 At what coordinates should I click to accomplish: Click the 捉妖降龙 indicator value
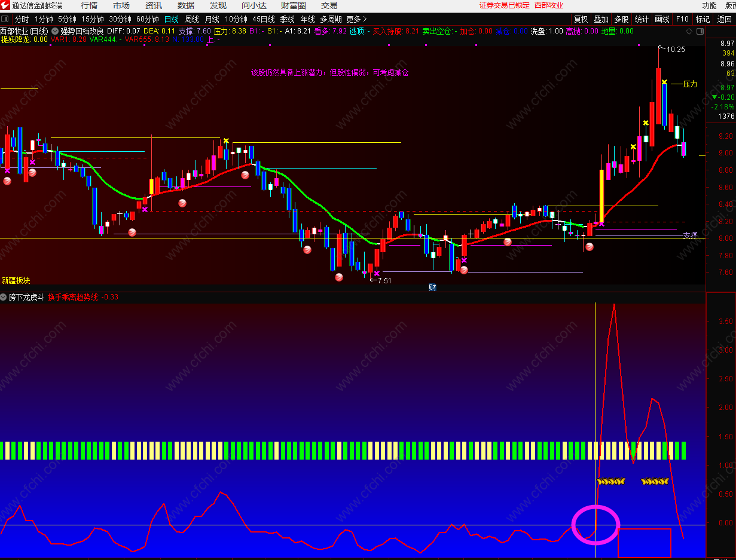[24, 39]
